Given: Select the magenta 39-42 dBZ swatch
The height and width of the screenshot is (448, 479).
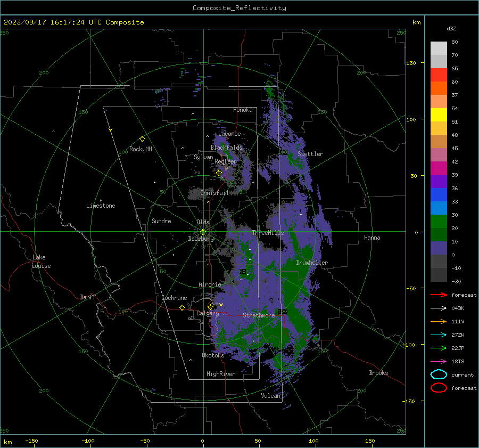Looking at the screenshot, I should (x=439, y=168).
